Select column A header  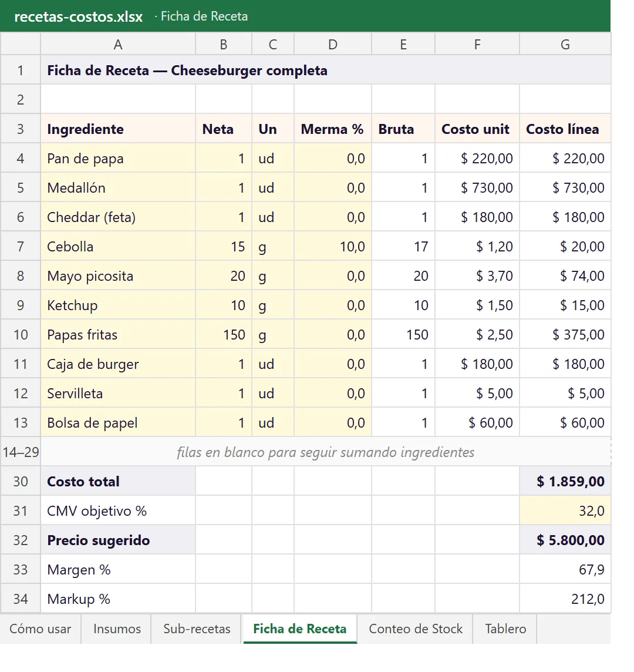[118, 44]
